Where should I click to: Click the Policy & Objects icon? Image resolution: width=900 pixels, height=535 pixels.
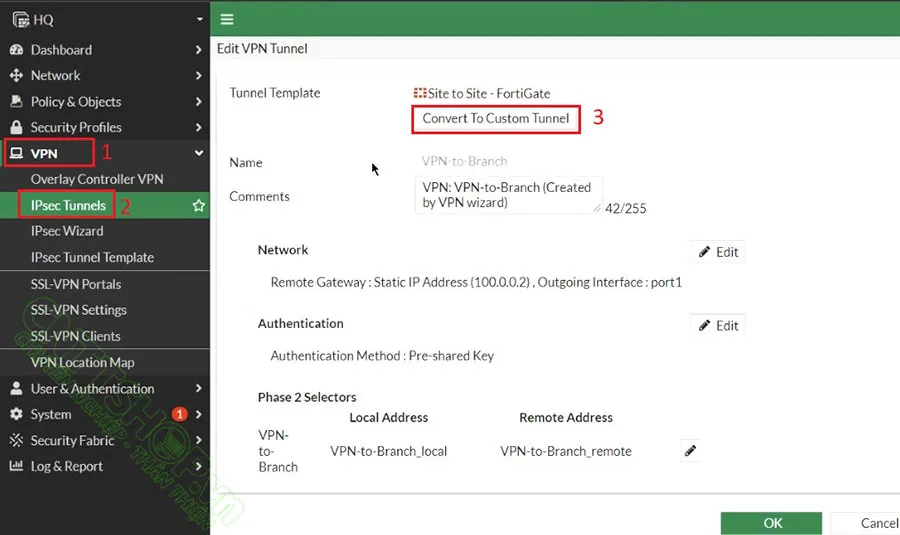[17, 101]
